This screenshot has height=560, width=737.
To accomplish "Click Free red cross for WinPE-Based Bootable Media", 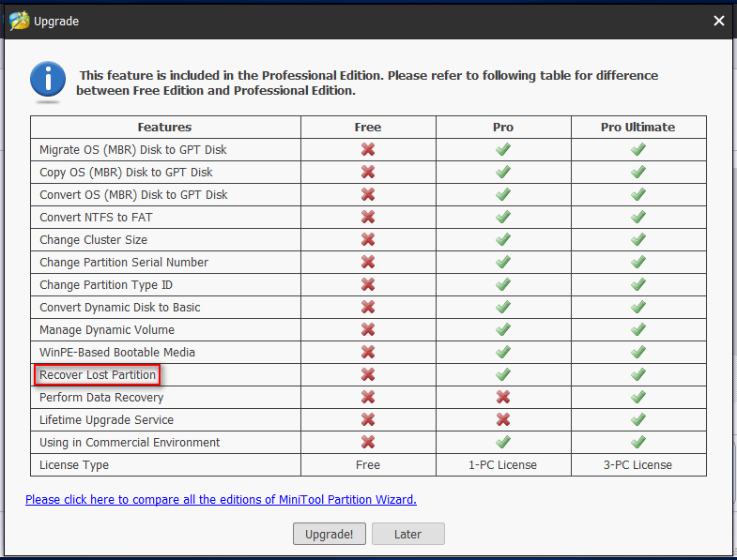I will click(368, 353).
